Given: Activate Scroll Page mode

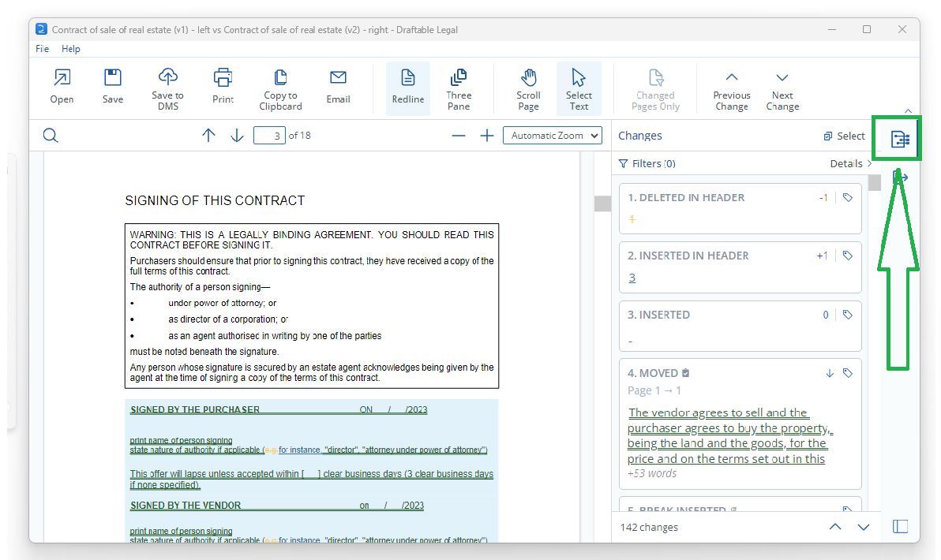Looking at the screenshot, I should (x=528, y=88).
